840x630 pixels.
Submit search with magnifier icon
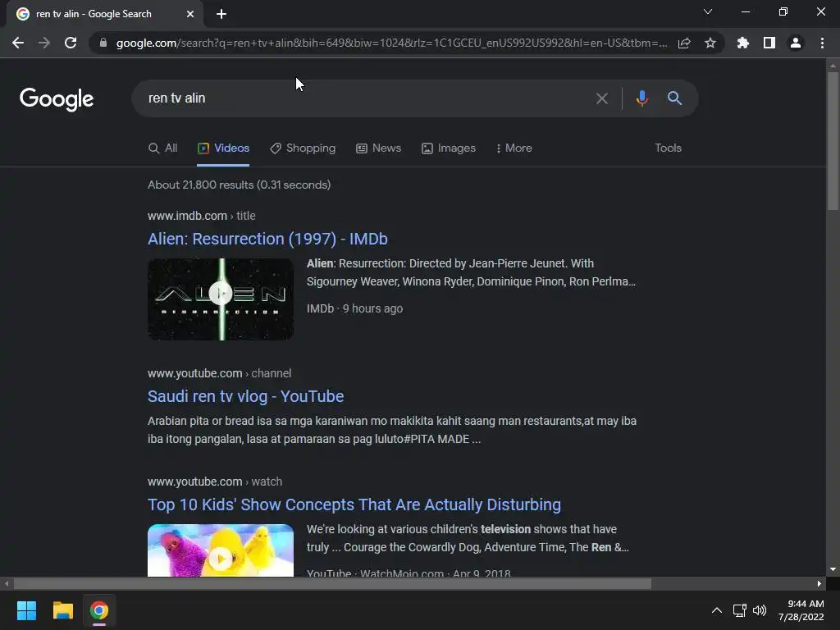[x=674, y=98]
